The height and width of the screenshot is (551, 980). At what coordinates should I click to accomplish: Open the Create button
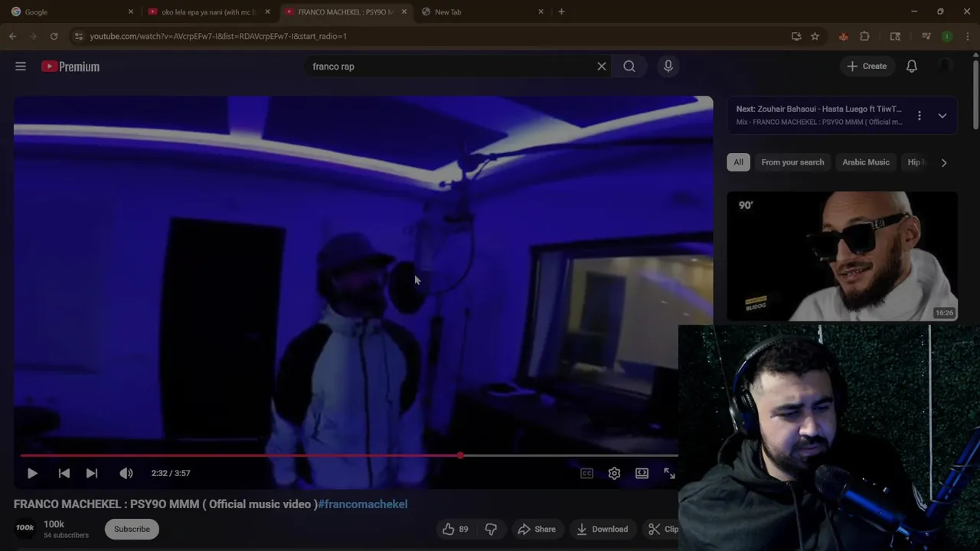pyautogui.click(x=867, y=67)
